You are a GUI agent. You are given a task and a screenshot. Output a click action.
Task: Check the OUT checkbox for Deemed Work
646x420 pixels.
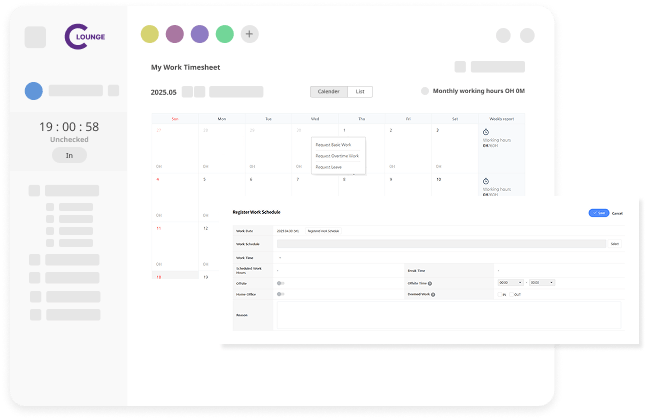click(x=511, y=294)
